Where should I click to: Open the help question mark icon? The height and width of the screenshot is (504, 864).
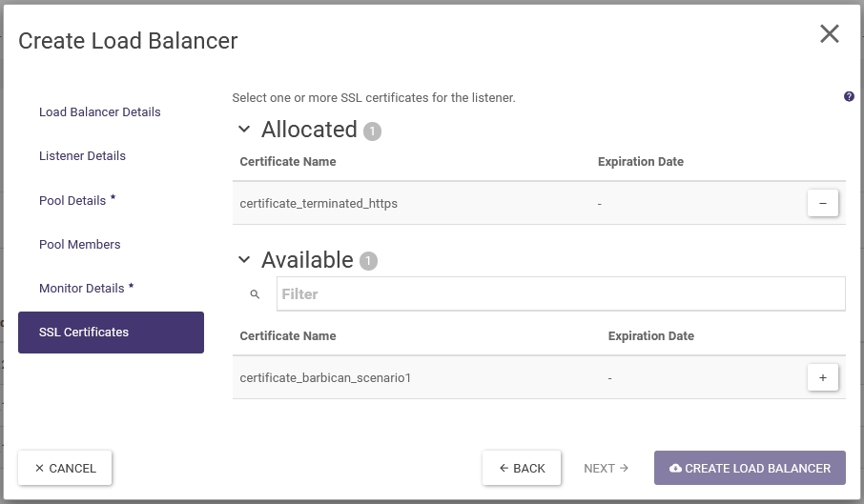[x=849, y=97]
